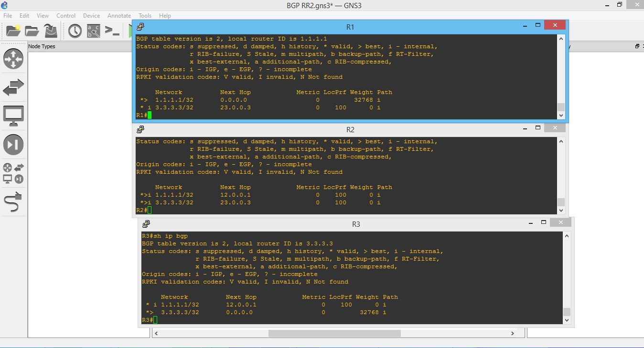
Task: Click next hop 23.0.0.3 in R1 terminal
Action: pos(236,107)
